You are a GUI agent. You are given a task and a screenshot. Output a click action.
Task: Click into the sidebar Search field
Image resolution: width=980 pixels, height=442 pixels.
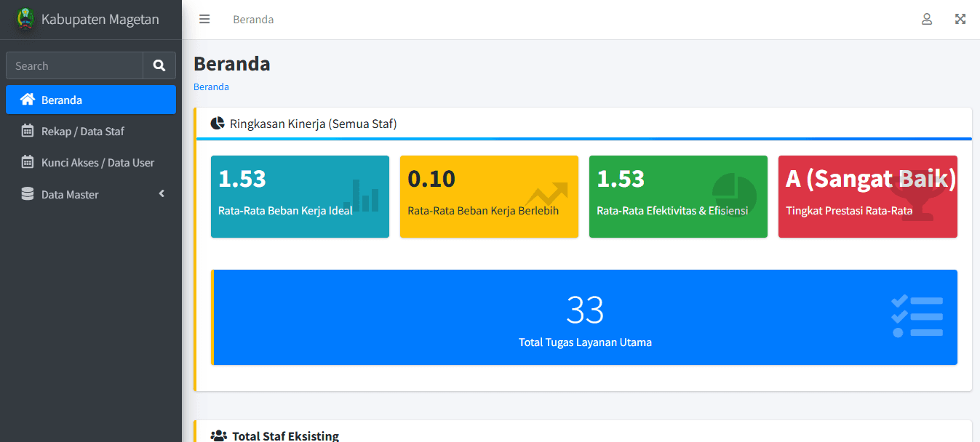[74, 65]
